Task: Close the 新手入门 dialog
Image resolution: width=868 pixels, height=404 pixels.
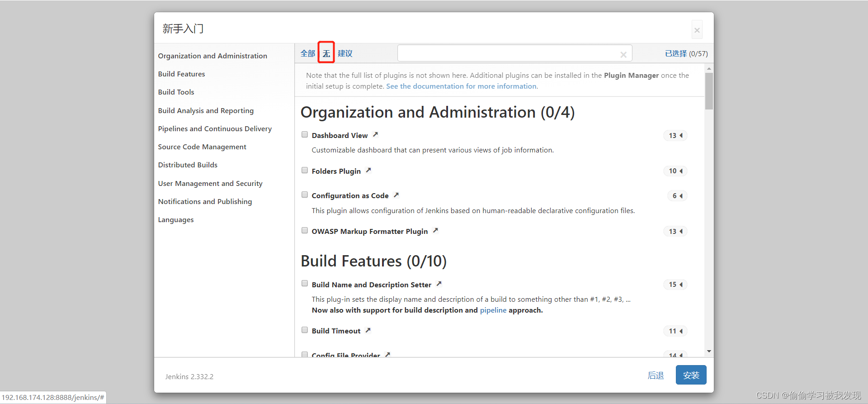Action: [697, 30]
